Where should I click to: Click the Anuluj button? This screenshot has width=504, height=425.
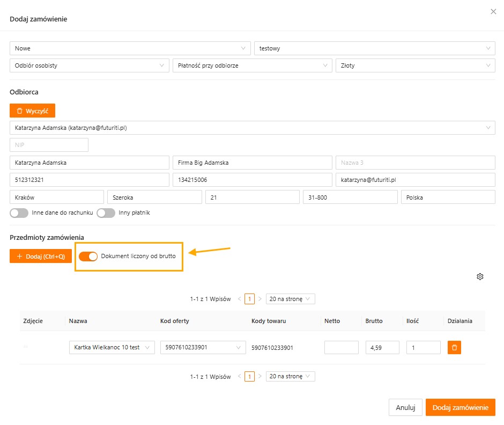click(405, 407)
